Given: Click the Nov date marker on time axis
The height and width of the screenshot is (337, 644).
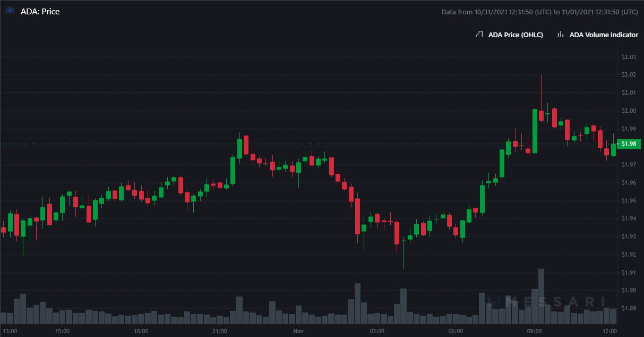Looking at the screenshot, I should coord(298,331).
